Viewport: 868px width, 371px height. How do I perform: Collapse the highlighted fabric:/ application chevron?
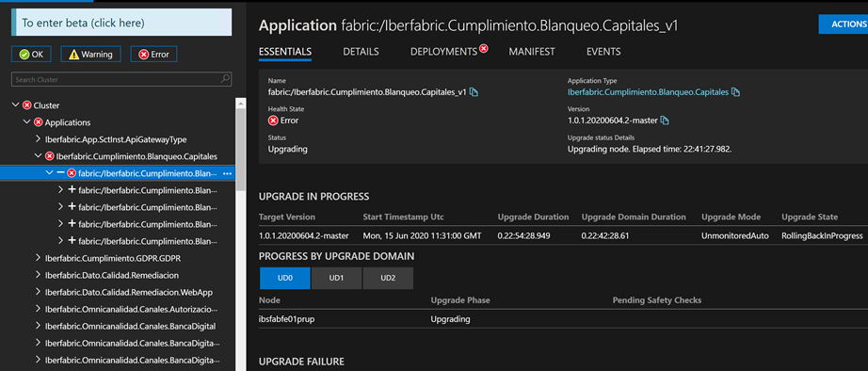coord(49,173)
